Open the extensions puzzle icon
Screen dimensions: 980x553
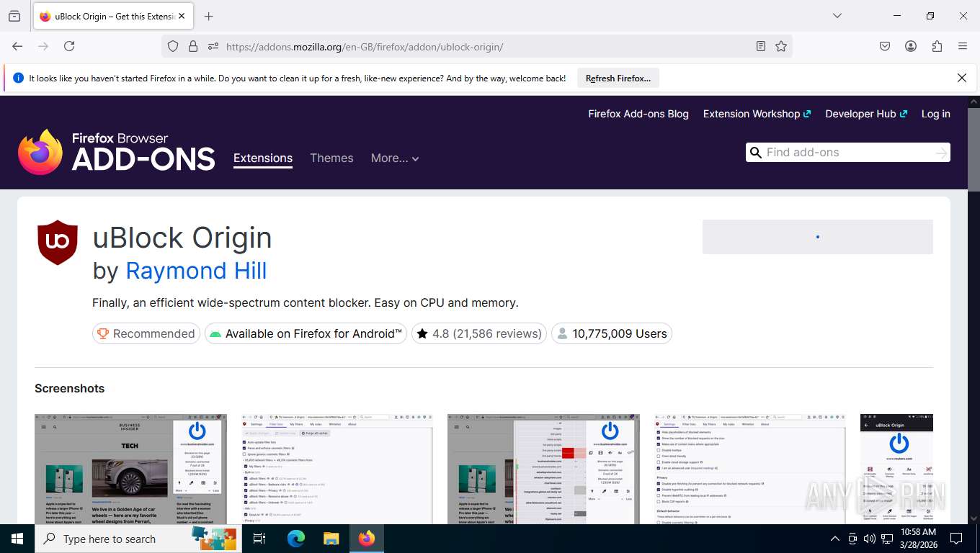click(x=937, y=46)
